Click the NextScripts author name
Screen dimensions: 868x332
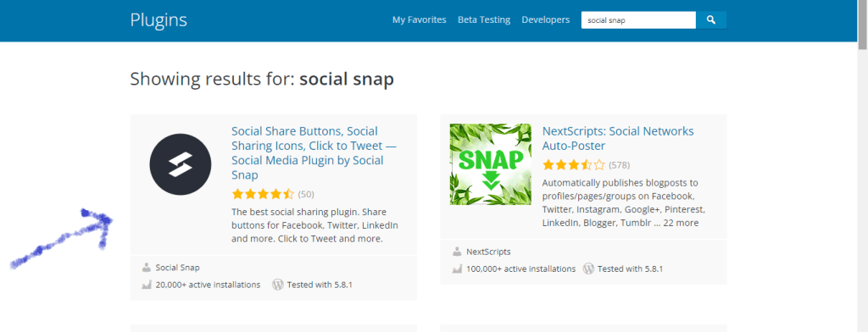[x=489, y=252]
